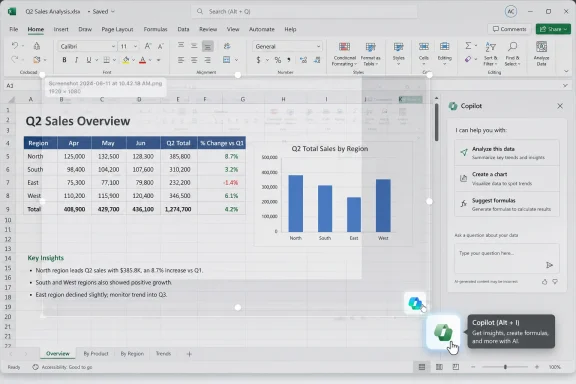Viewport: 576px width, 384px height.
Task: Click the AutoSum sigma icon
Action: pyautogui.click(x=468, y=46)
